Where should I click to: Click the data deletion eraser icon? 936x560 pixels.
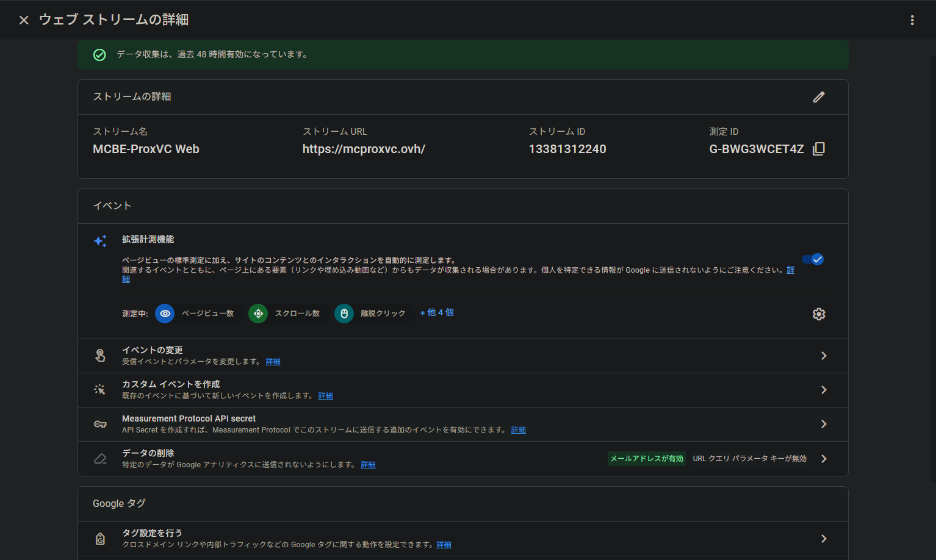(x=100, y=459)
